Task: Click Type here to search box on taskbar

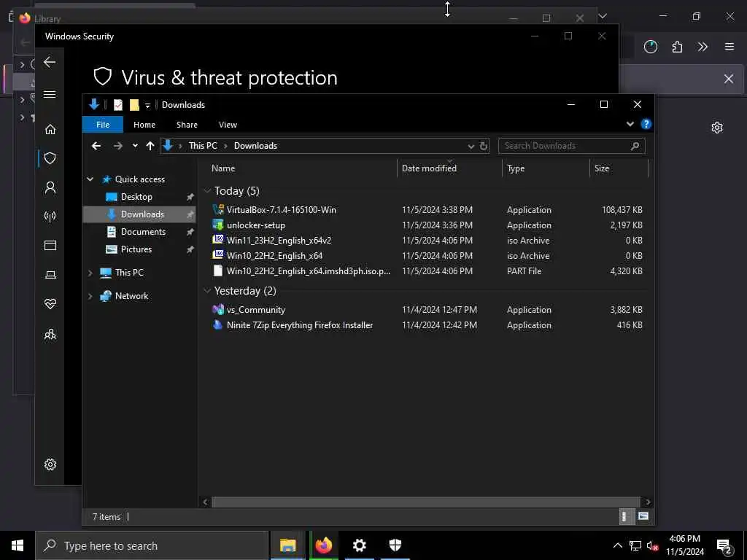Action: point(152,545)
